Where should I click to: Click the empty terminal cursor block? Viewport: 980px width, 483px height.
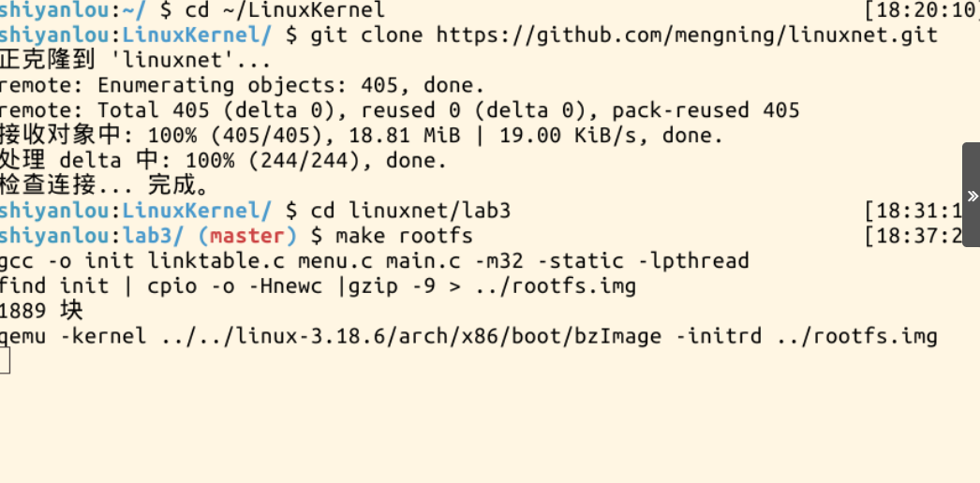click(x=5, y=361)
